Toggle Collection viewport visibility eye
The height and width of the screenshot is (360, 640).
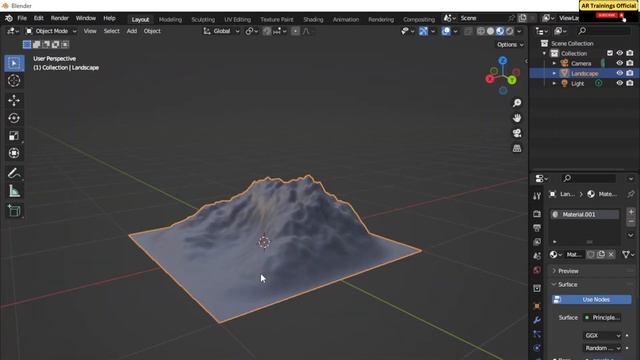point(620,53)
